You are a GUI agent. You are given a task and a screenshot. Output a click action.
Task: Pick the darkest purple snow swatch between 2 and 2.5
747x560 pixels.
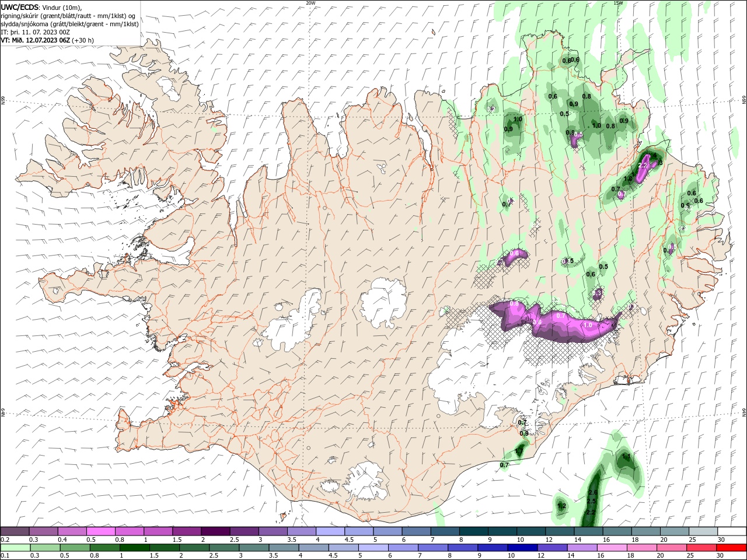point(215,531)
